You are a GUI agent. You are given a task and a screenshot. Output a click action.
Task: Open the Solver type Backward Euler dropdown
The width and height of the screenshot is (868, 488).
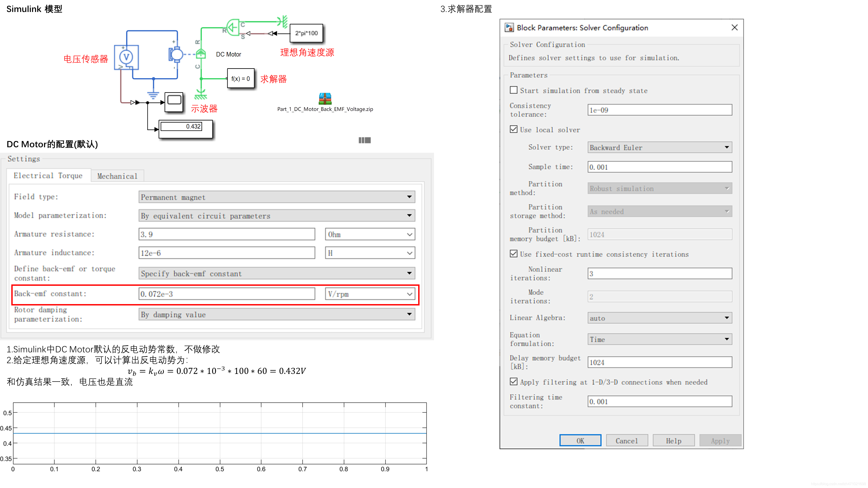click(659, 148)
